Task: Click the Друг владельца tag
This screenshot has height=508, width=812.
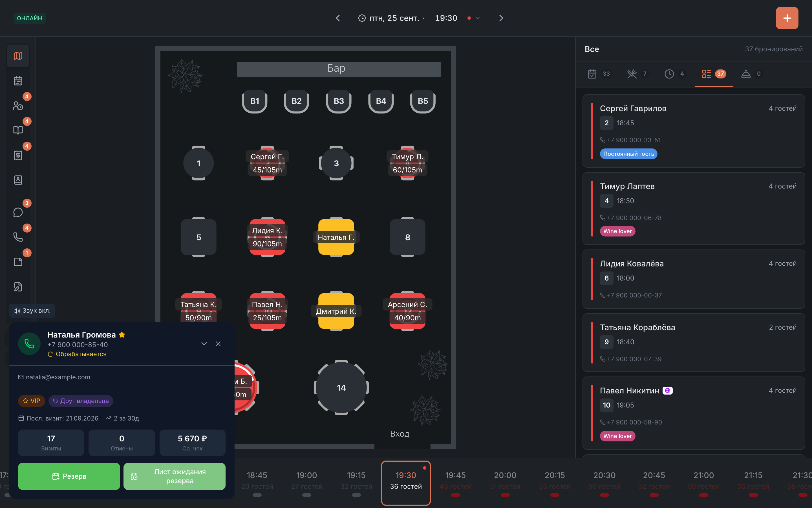Action: click(81, 401)
